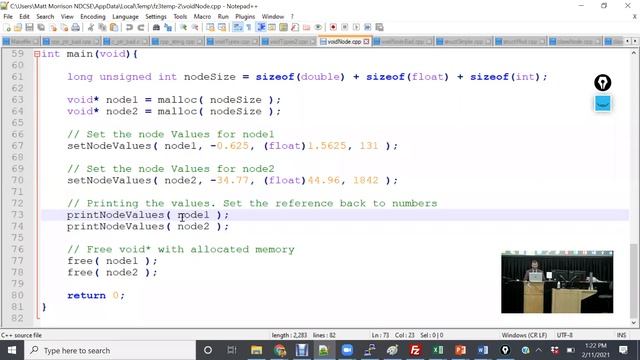Click the vertical scrollbar thumb of the editor
This screenshot has height=360, width=640.
(x=634, y=280)
